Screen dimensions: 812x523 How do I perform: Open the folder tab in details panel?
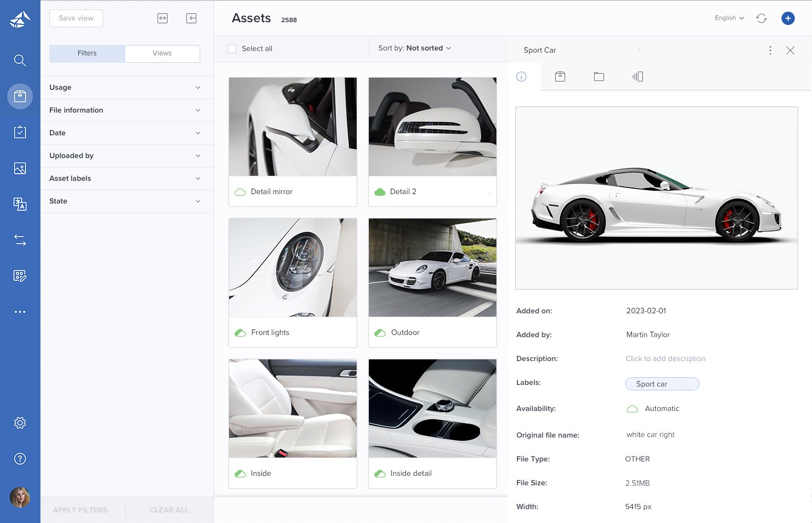click(598, 77)
